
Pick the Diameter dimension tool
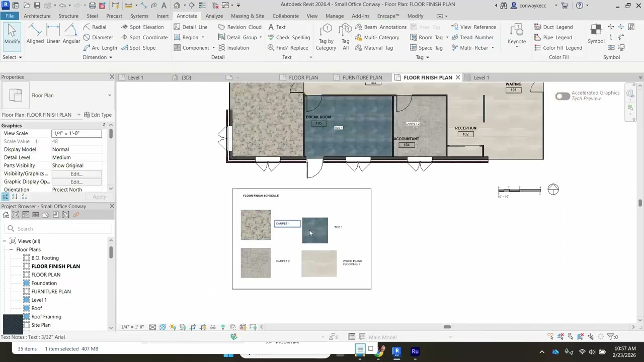98,38
